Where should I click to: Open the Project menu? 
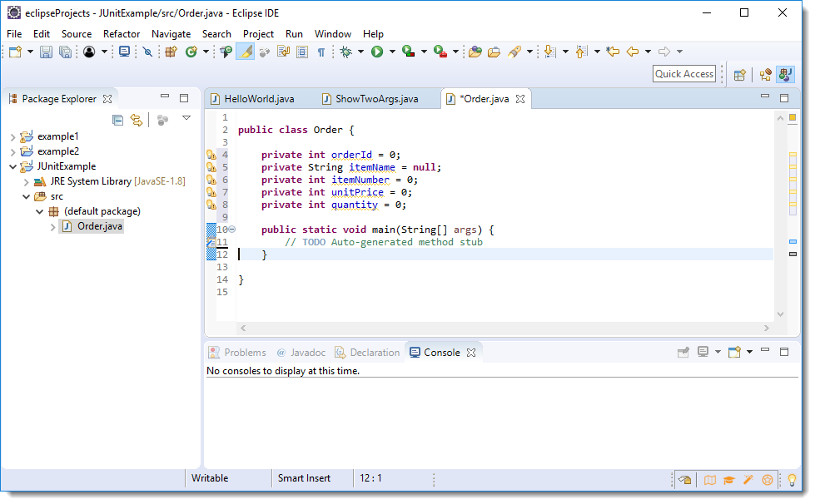click(258, 34)
